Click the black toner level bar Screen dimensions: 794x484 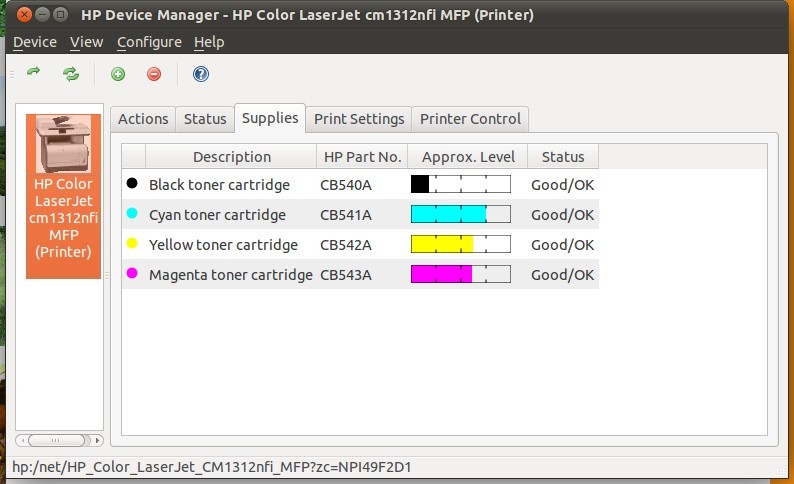click(x=461, y=184)
